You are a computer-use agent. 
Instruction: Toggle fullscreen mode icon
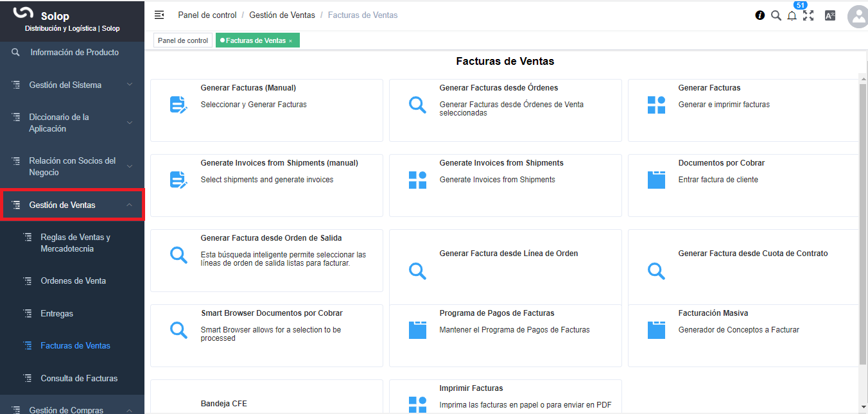click(x=808, y=15)
